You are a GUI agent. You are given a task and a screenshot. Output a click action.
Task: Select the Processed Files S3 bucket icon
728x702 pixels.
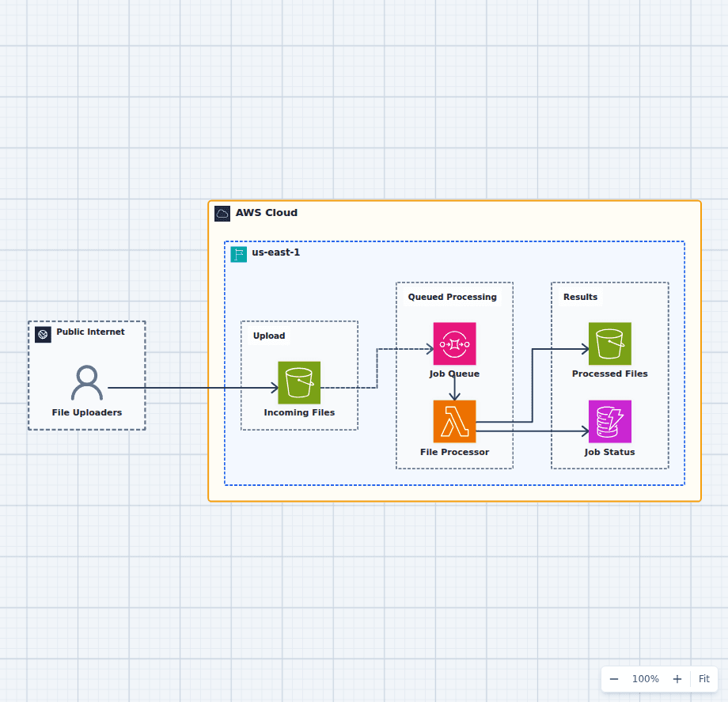point(610,343)
